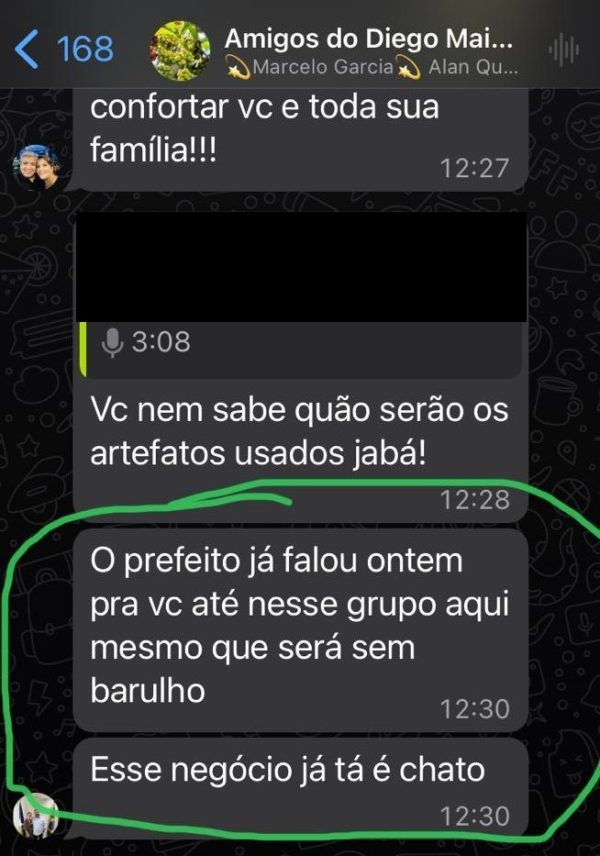Tap the 12:28 message timestamp
The height and width of the screenshot is (856, 600).
[x=475, y=500]
